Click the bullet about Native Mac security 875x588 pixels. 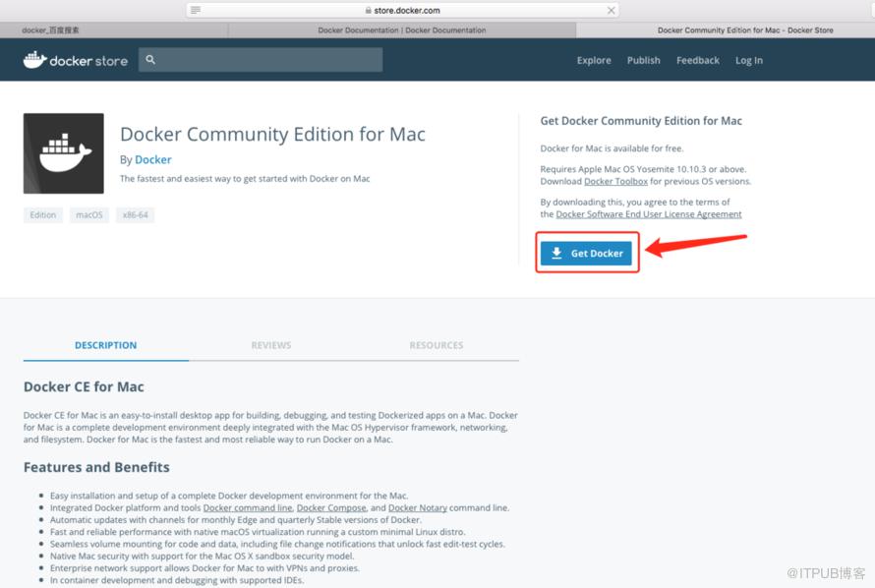(x=202, y=556)
